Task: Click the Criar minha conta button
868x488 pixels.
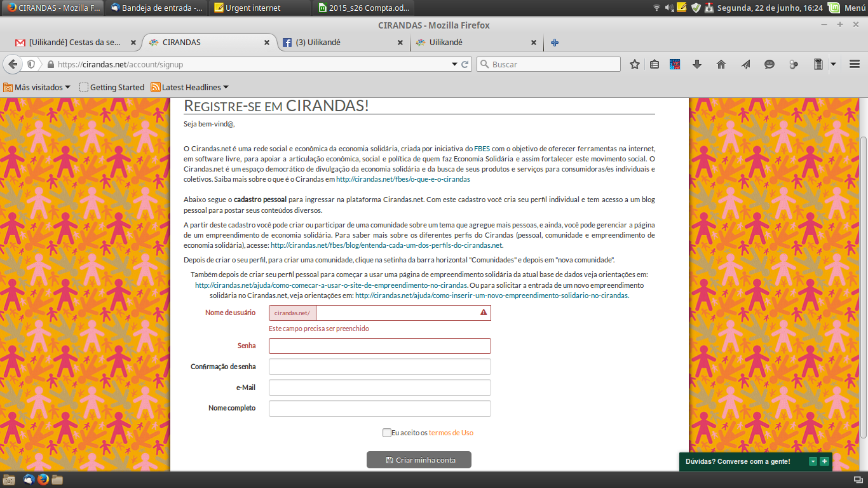Action: 419,459
